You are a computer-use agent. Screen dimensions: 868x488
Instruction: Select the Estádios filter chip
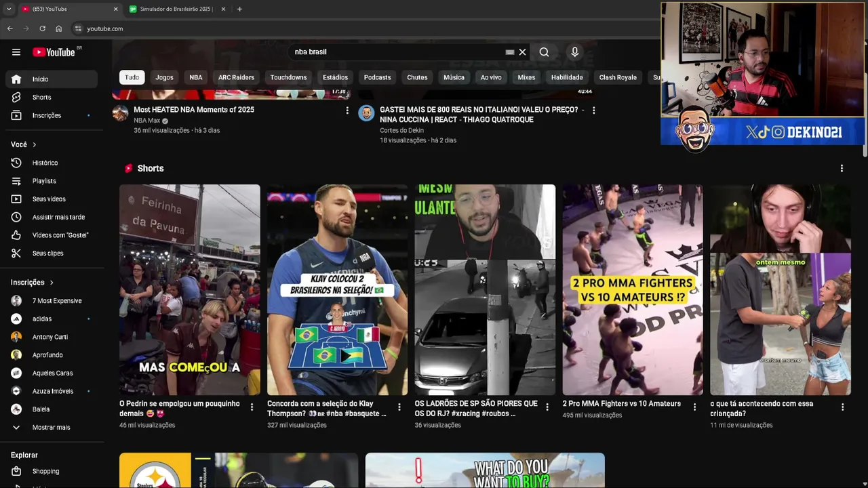[335, 77]
